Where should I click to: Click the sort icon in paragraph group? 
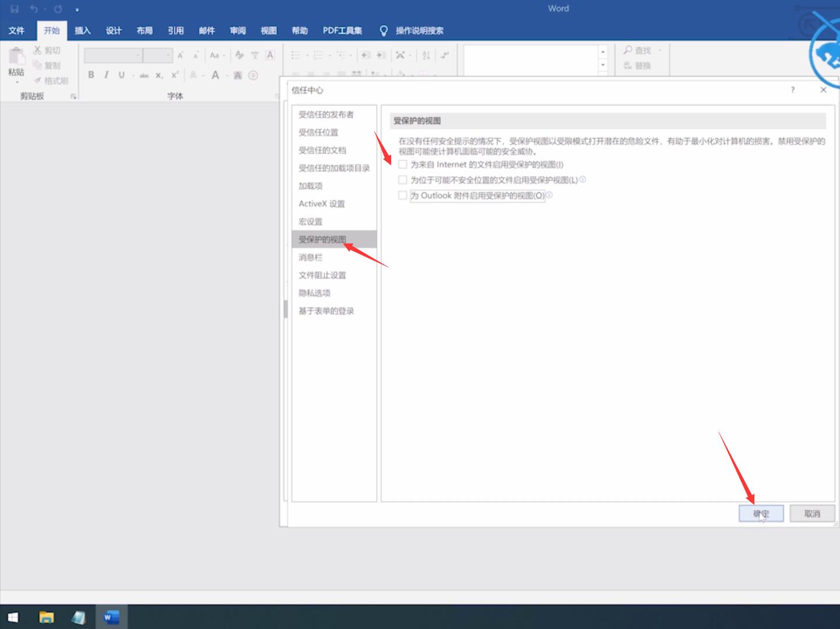point(426,55)
